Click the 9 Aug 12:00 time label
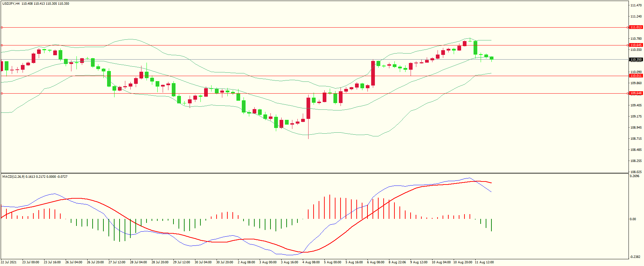 (419, 262)
